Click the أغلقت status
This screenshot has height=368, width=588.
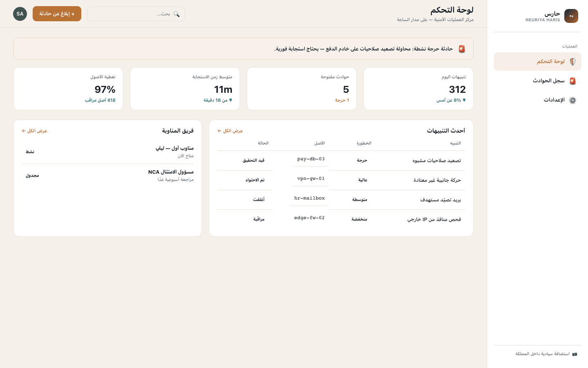258,200
